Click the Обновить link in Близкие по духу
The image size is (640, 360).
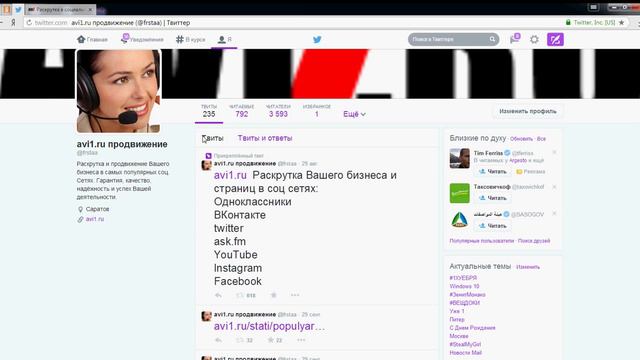521,139
